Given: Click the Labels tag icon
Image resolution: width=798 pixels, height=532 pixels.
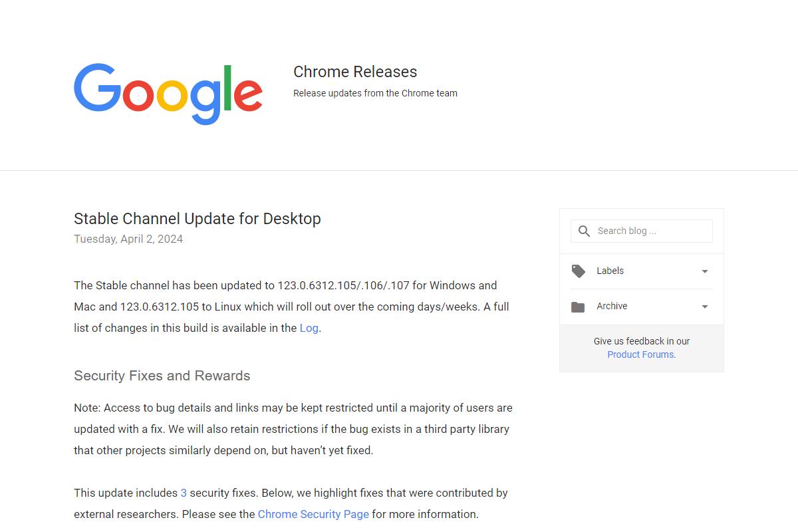Looking at the screenshot, I should pyautogui.click(x=579, y=271).
